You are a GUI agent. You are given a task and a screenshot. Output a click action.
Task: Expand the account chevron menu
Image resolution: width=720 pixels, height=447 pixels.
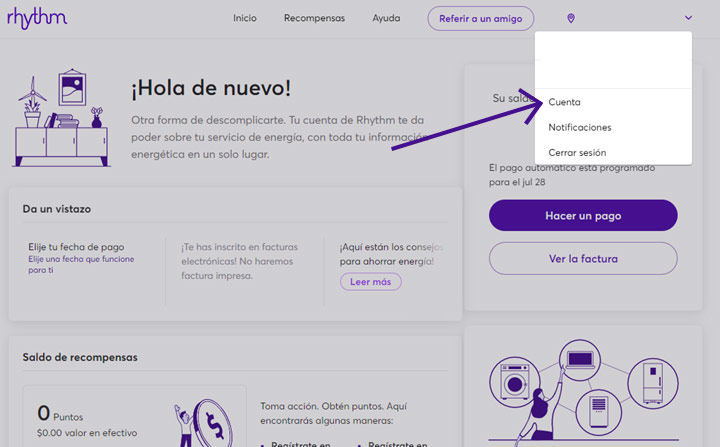tap(688, 18)
